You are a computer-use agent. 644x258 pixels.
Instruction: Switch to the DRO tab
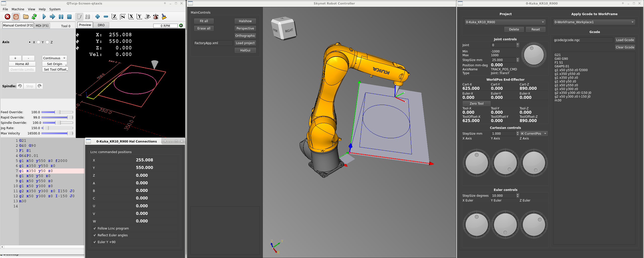(101, 25)
